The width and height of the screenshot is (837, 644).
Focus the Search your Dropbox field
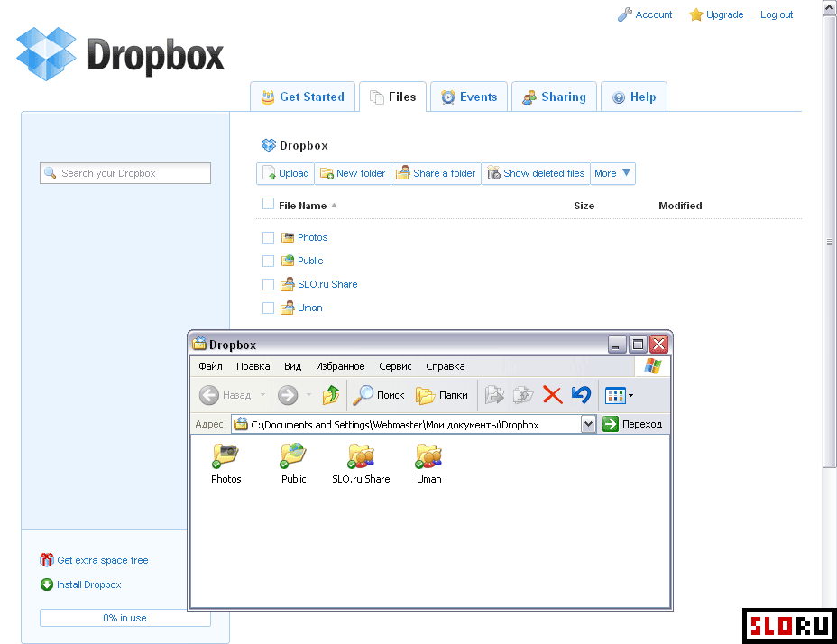coord(125,173)
